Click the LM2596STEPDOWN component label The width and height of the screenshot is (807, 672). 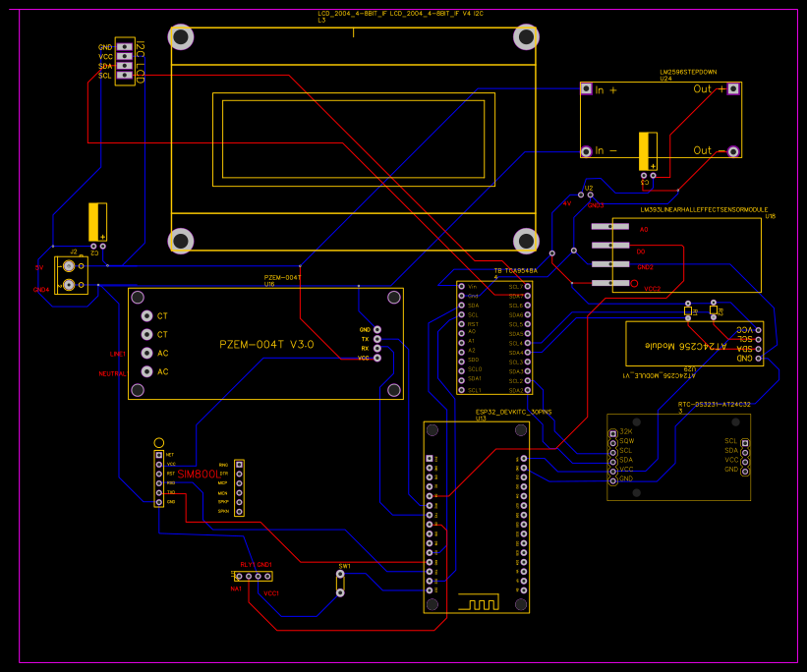pyautogui.click(x=688, y=72)
